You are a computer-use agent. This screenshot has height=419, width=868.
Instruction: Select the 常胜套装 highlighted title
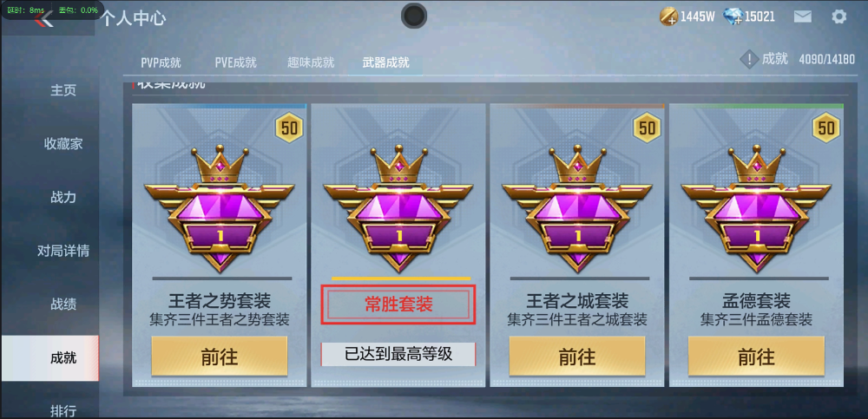398,304
